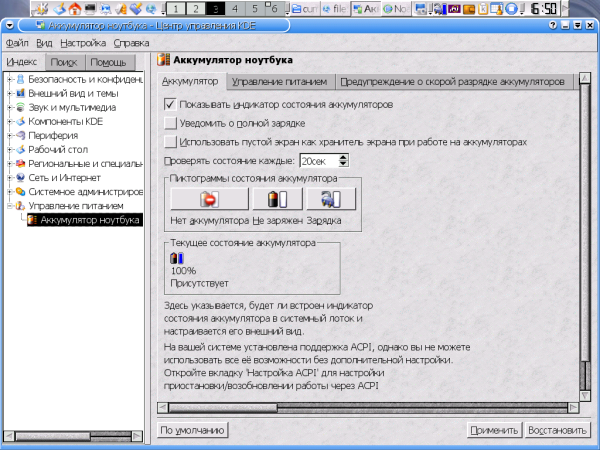The image size is (600, 450).
Task: Click the clock showing 6:50
Action: [x=543, y=8]
